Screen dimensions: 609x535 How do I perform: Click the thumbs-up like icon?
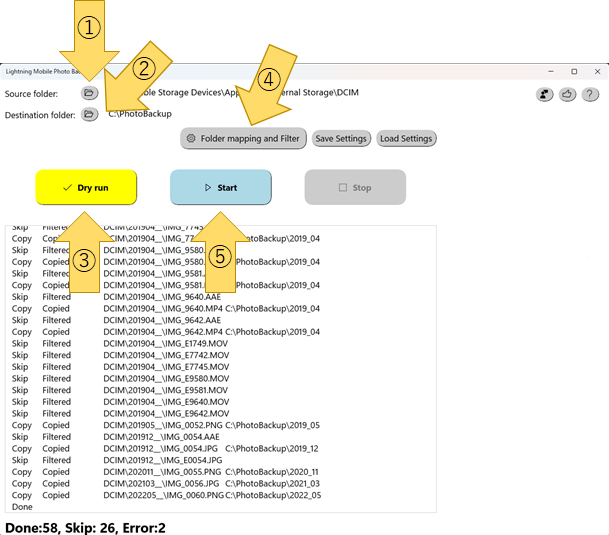[x=567, y=94]
